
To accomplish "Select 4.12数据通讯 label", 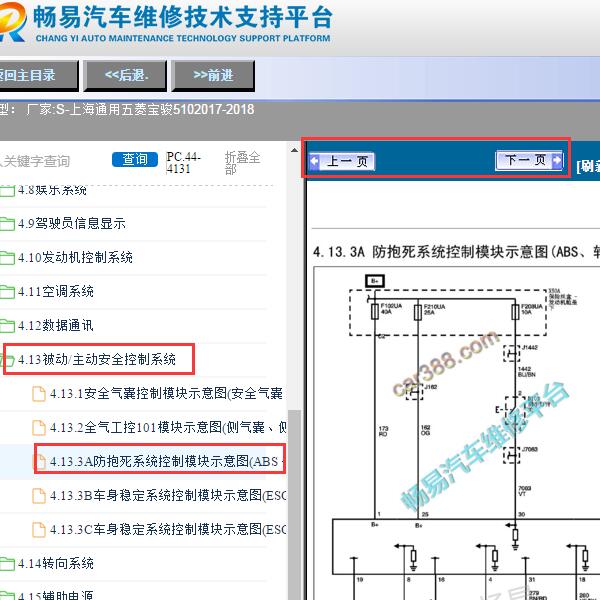I will pyautogui.click(x=56, y=326).
